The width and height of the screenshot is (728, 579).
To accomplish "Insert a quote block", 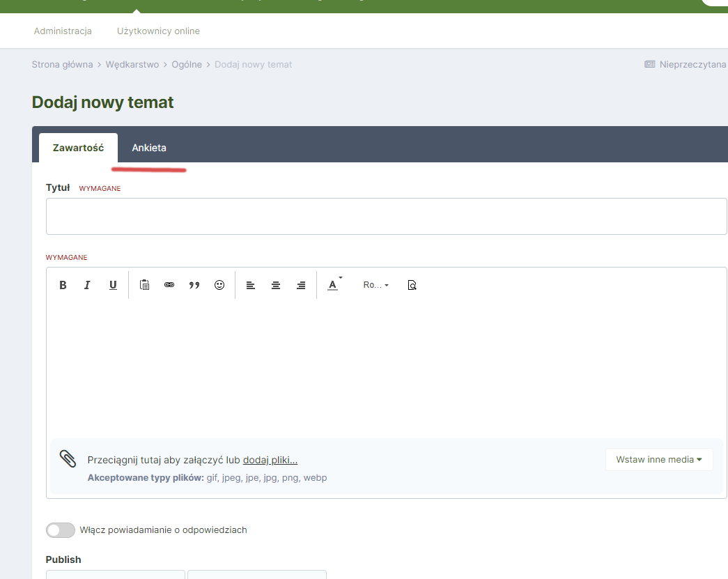I will point(194,285).
